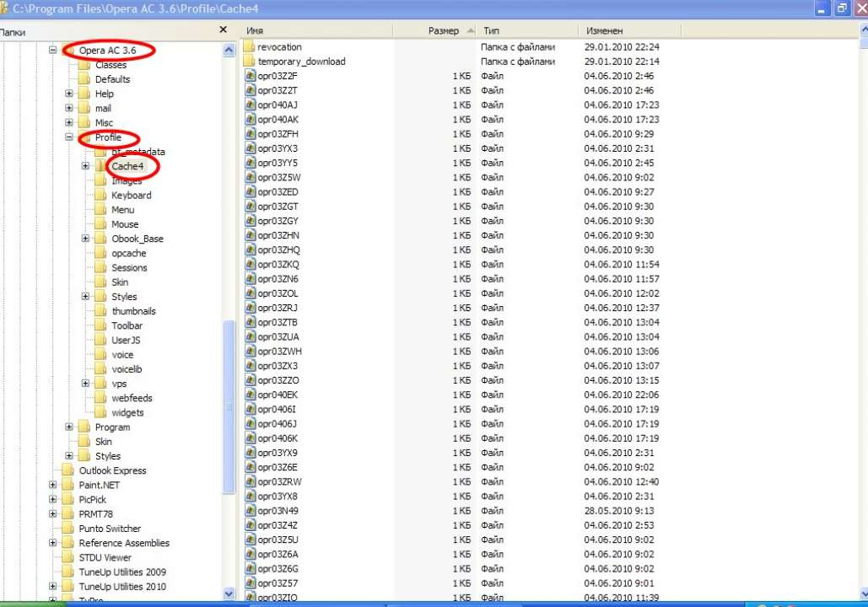
Task: Expand the vps folder node
Action: (85, 384)
